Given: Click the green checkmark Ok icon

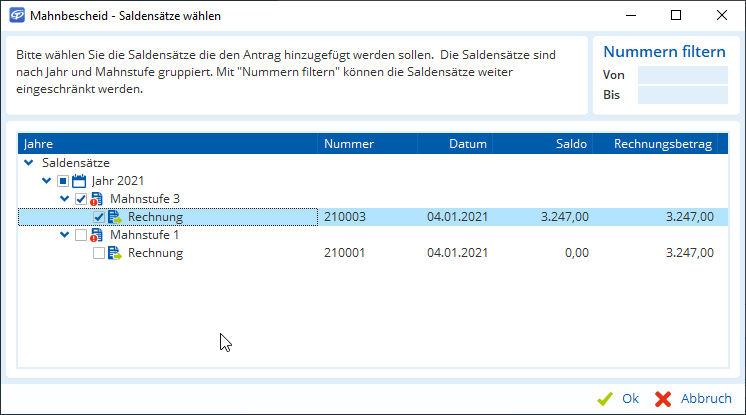Looking at the screenshot, I should coord(604,398).
